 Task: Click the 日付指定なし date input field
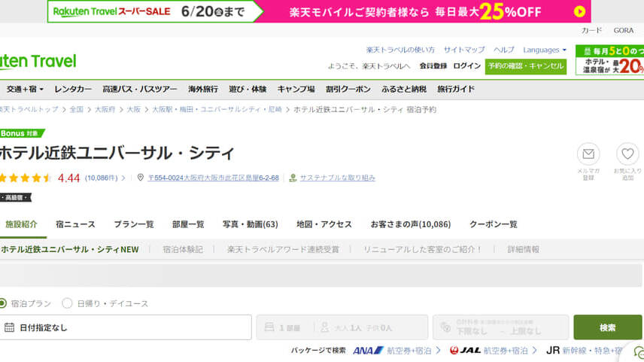coord(126,327)
